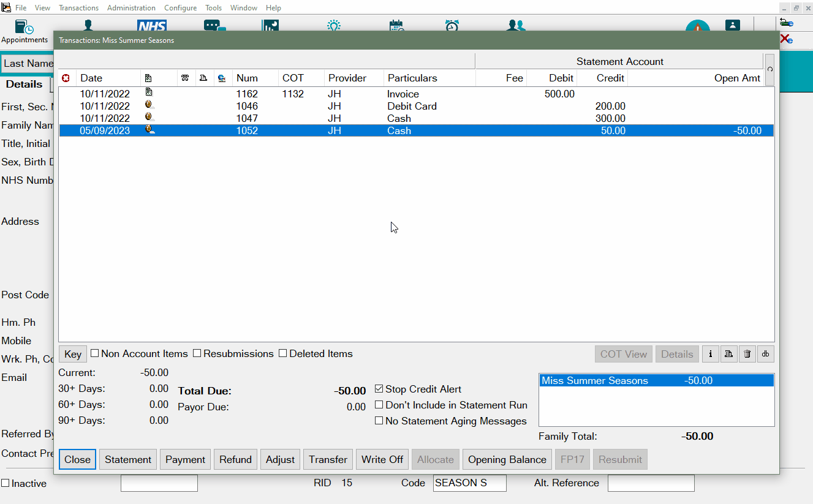Click the print icon button beside Details

pyautogui.click(x=728, y=354)
